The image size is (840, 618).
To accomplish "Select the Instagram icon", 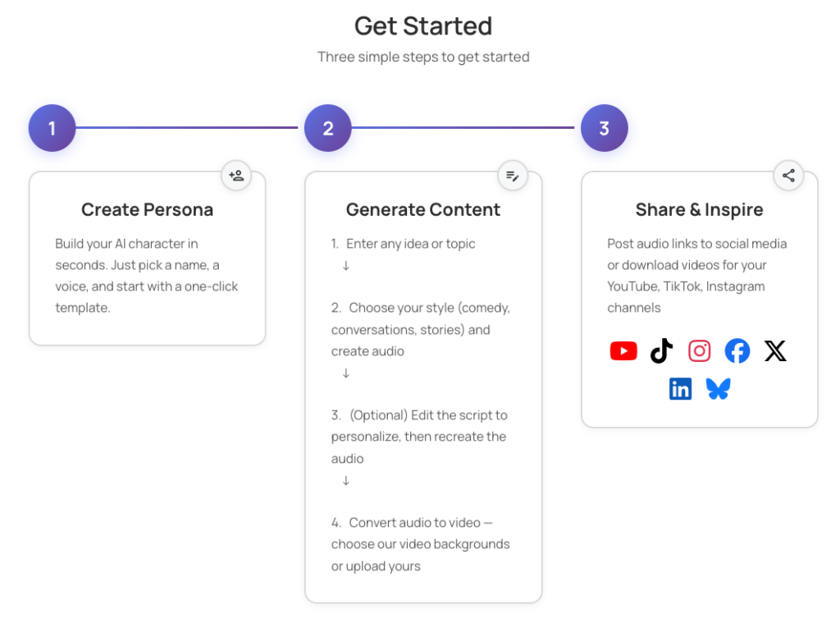I will coord(699,351).
